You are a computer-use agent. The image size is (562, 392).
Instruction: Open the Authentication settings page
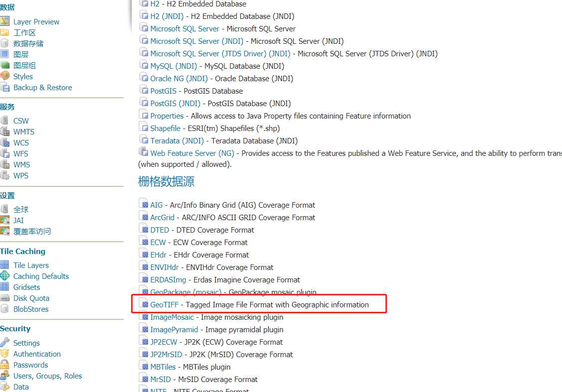click(x=37, y=354)
